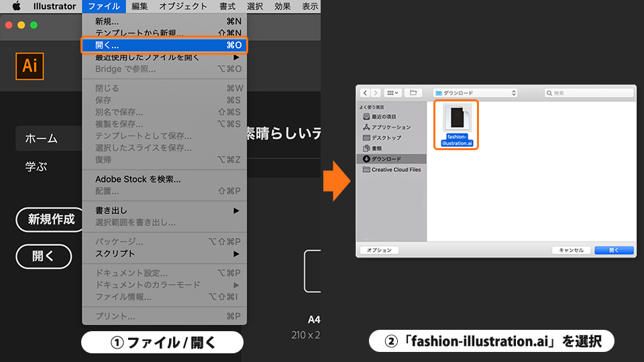Image resolution: width=644 pixels, height=362 pixels.
Task: Click the Illustrator Ai logo icon
Action: pyautogui.click(x=30, y=66)
